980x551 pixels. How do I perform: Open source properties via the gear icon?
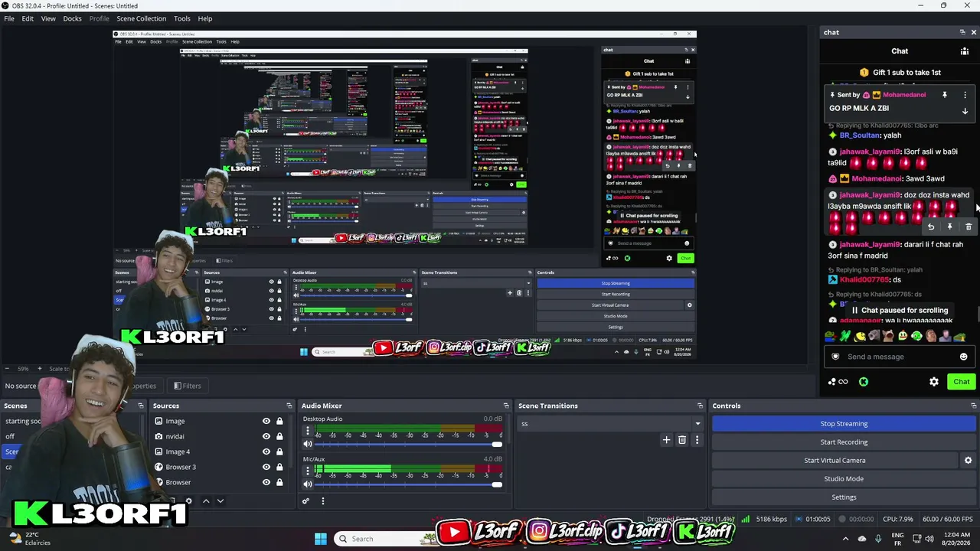click(188, 501)
